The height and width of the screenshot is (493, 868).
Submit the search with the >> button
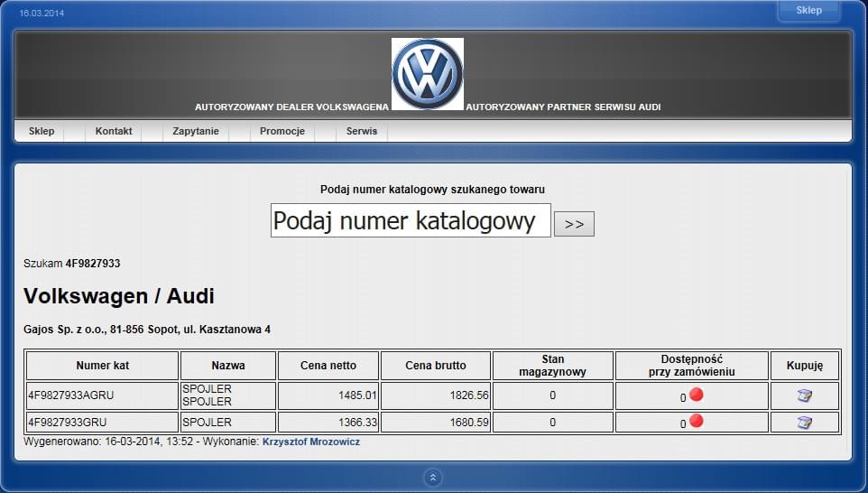[574, 224]
